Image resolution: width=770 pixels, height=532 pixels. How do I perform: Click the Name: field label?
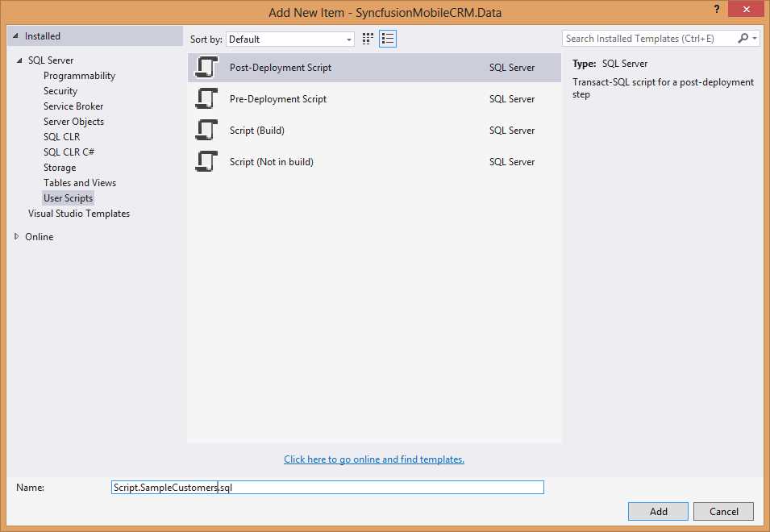(30, 488)
